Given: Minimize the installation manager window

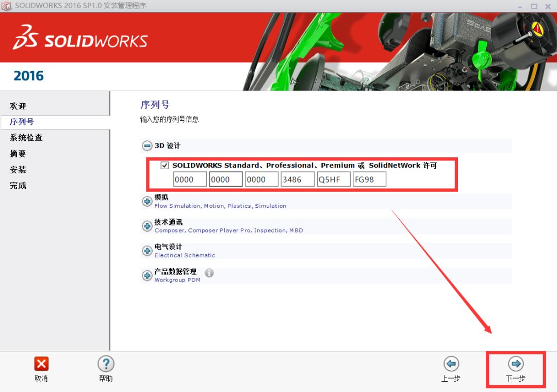Looking at the screenshot, I should coord(520,6).
